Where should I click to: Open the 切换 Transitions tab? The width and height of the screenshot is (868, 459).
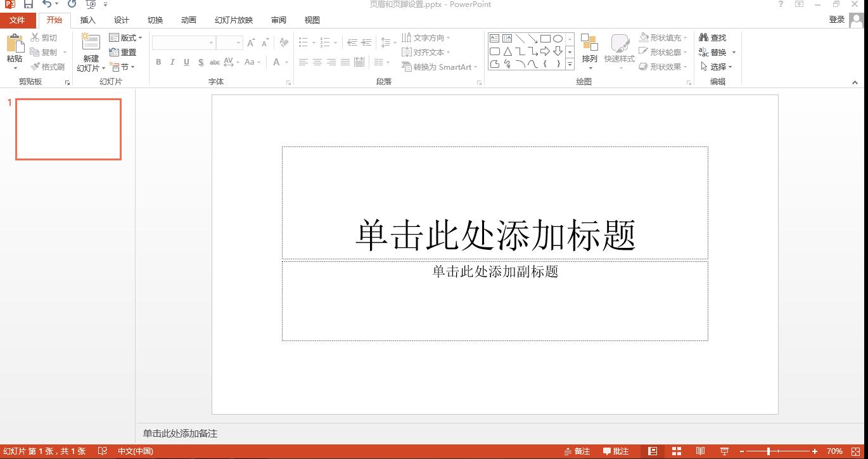click(x=155, y=20)
